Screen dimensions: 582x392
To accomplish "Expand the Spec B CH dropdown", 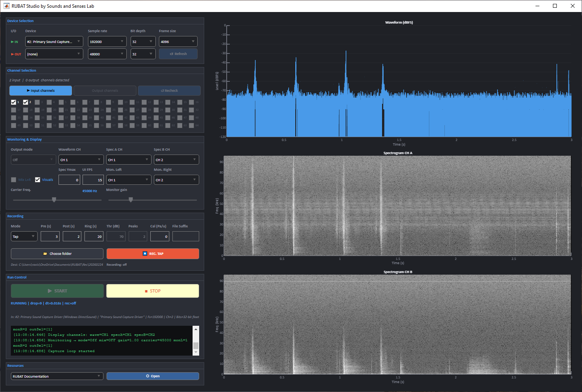I will 176,160.
